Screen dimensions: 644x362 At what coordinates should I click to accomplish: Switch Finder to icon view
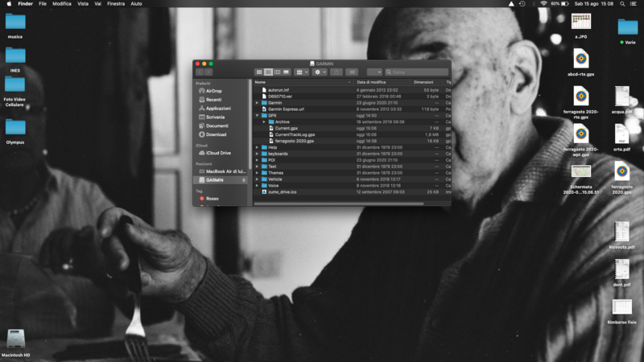point(259,72)
